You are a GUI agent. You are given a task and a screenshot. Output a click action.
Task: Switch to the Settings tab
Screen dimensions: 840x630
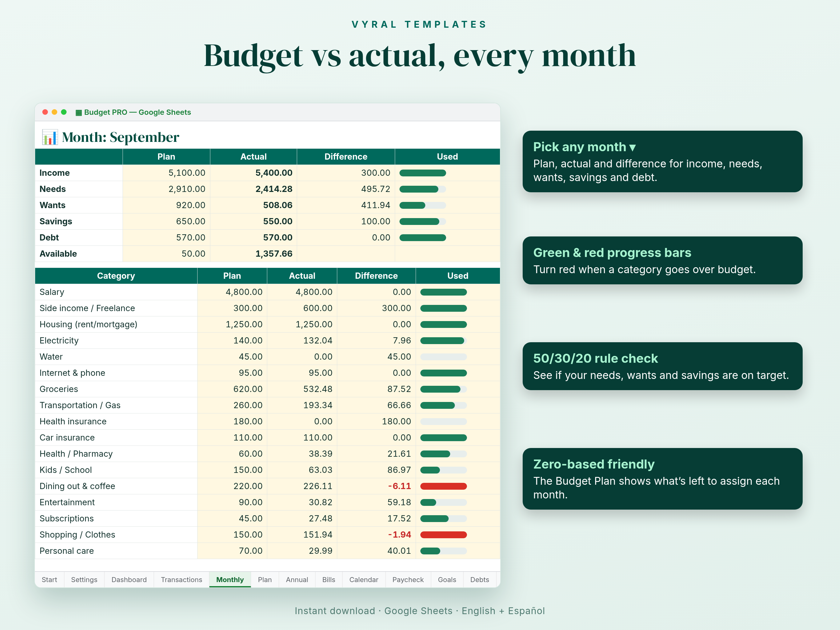[84, 580]
